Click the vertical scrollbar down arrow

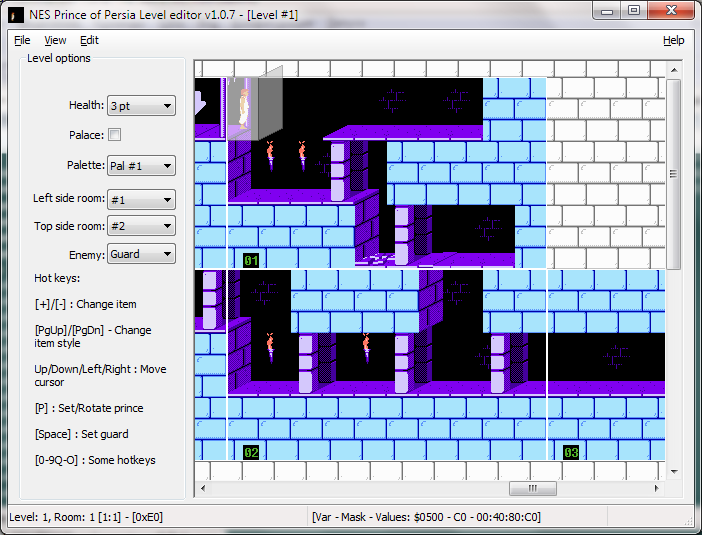[x=674, y=471]
